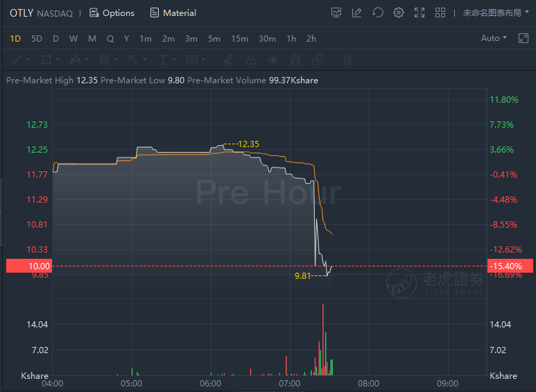The image size is (536, 392).
Task: Select the 123 price label tool
Action: [192, 60]
